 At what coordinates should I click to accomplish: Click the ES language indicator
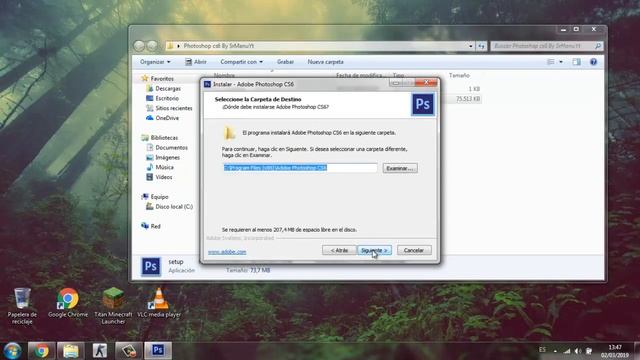542,350
